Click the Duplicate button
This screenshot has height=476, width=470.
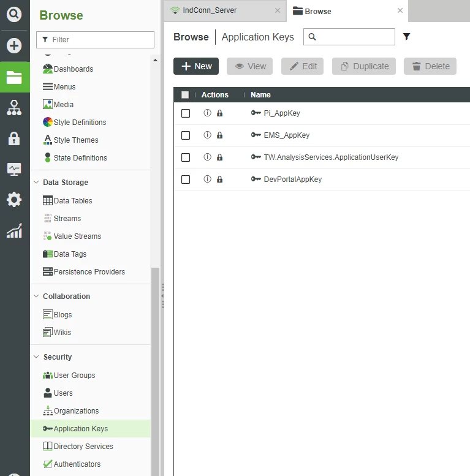coord(364,66)
